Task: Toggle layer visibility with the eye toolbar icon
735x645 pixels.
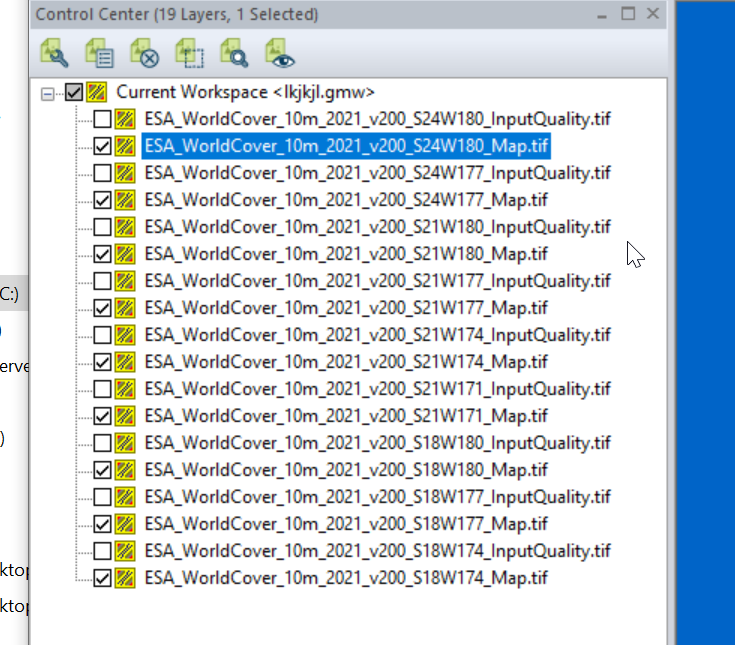Action: 279,53
